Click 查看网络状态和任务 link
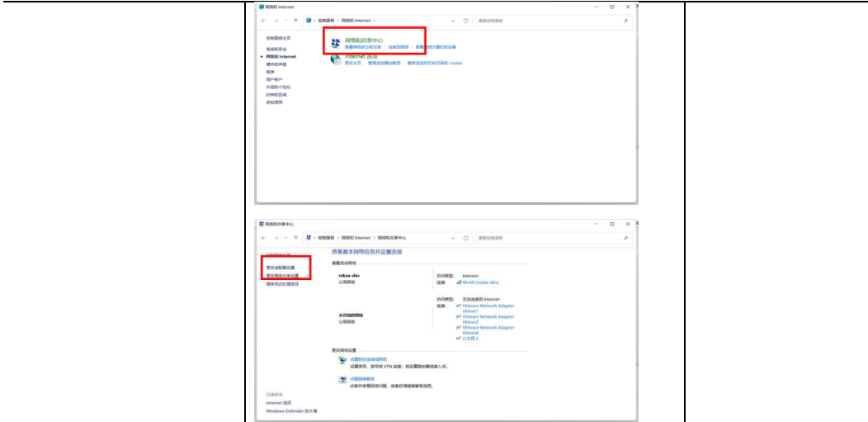This screenshot has height=422, width=868. (x=363, y=47)
